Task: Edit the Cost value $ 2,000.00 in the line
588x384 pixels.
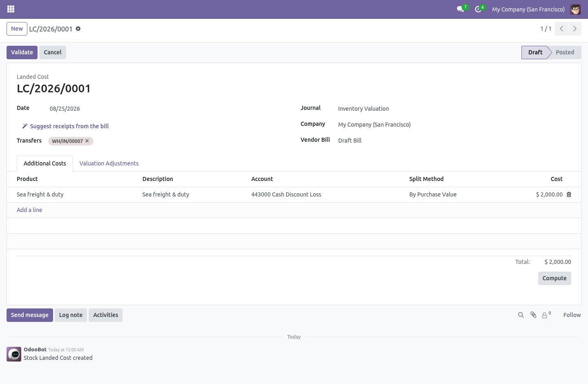Action: coord(549,194)
